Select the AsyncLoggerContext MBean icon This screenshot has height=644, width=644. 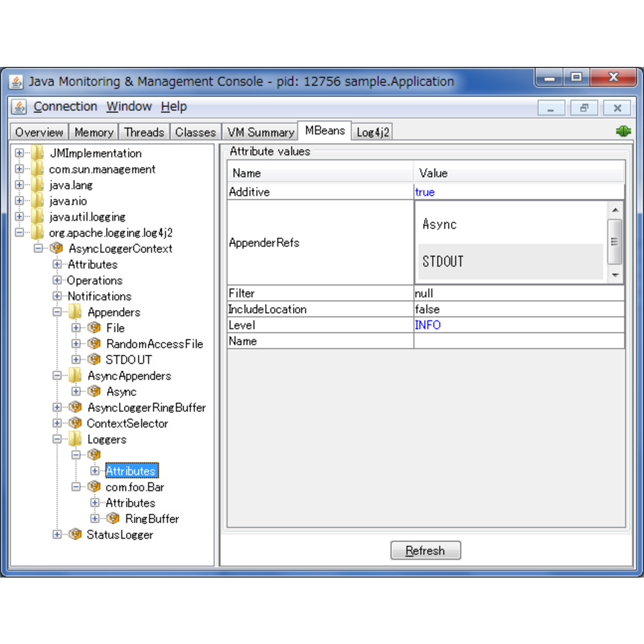(56, 249)
